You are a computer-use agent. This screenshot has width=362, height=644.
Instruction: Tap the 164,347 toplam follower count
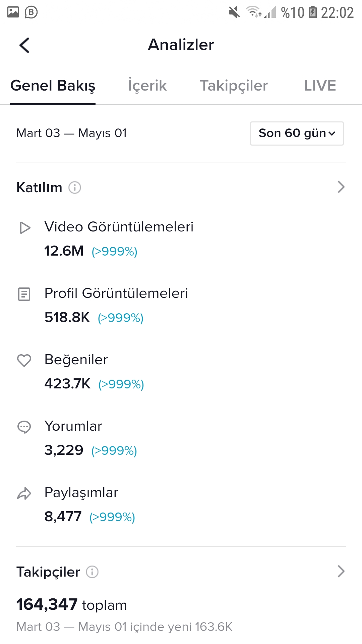coord(72,605)
